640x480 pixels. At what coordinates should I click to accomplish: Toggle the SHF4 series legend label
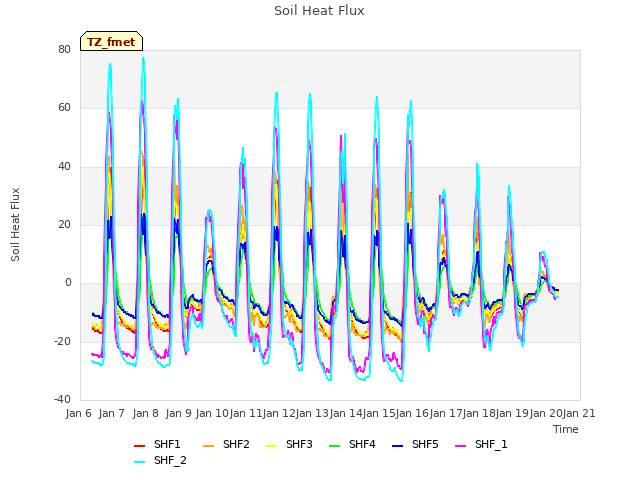click(362, 444)
